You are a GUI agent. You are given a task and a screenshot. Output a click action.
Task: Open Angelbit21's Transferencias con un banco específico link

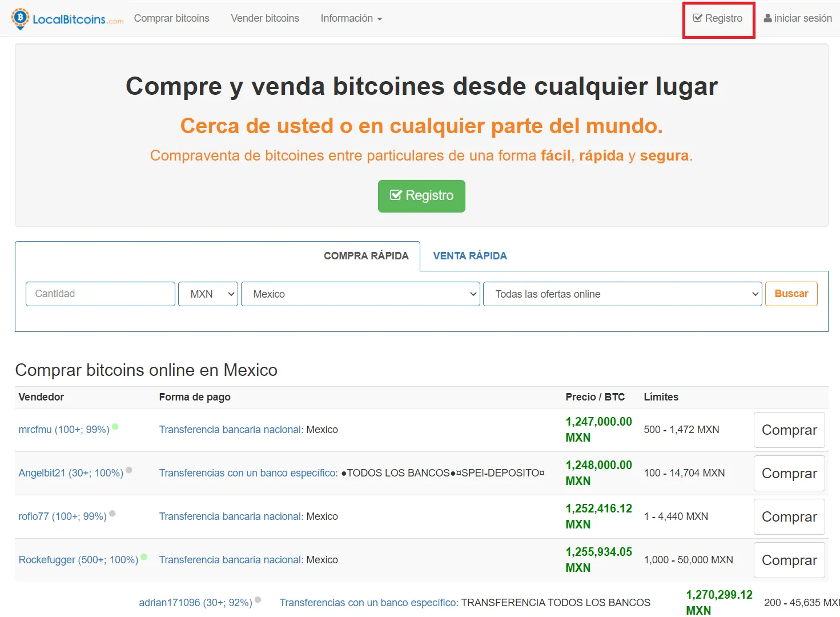click(248, 473)
